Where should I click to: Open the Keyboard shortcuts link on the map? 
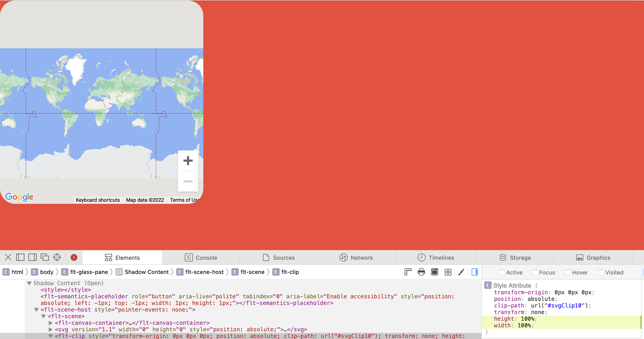pos(98,200)
